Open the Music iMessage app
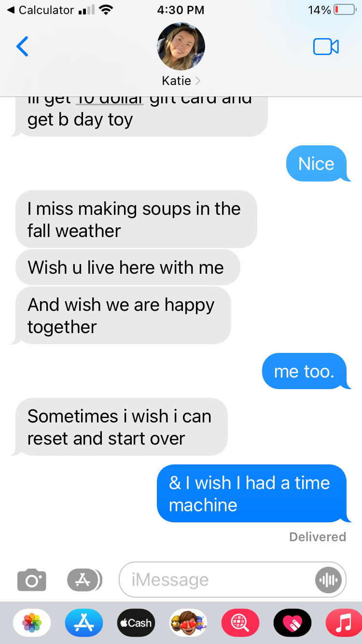The image size is (362, 644). click(x=344, y=623)
